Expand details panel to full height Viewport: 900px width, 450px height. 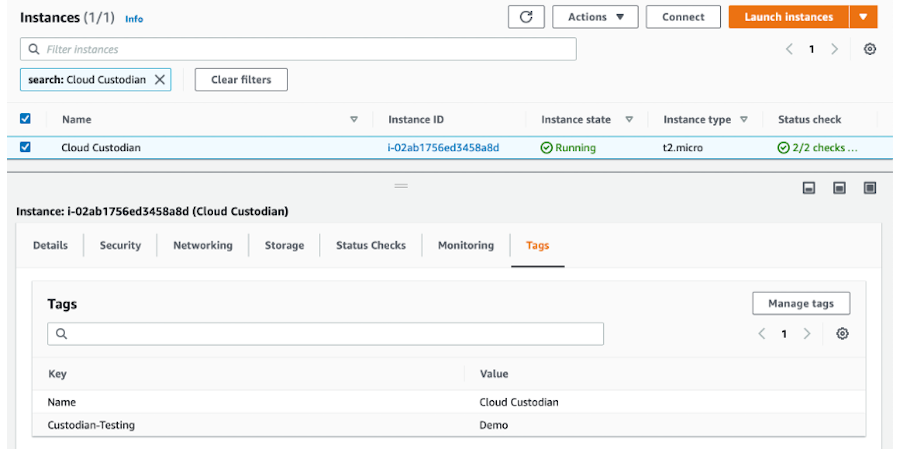[x=870, y=188]
